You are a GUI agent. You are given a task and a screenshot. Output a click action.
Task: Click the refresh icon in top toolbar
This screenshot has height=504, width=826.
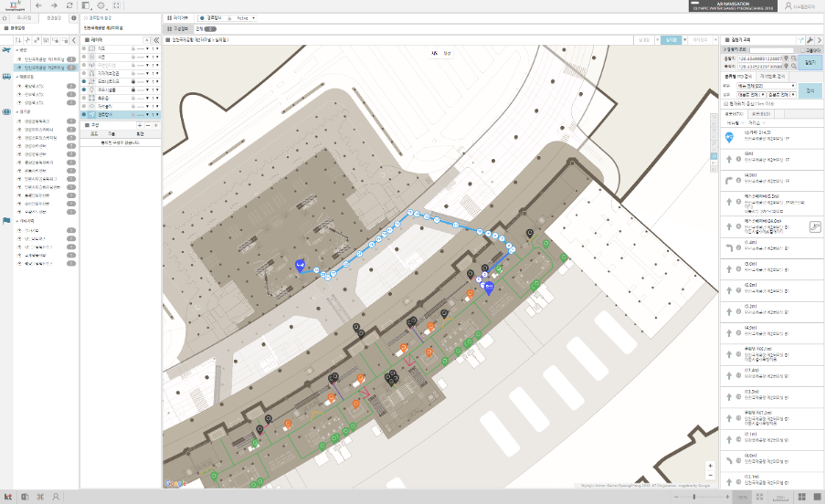(x=69, y=5)
